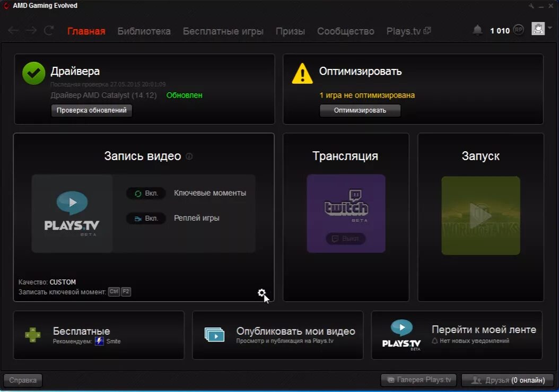Open the Призы tab
Image resolution: width=559 pixels, height=392 pixels.
pos(290,31)
